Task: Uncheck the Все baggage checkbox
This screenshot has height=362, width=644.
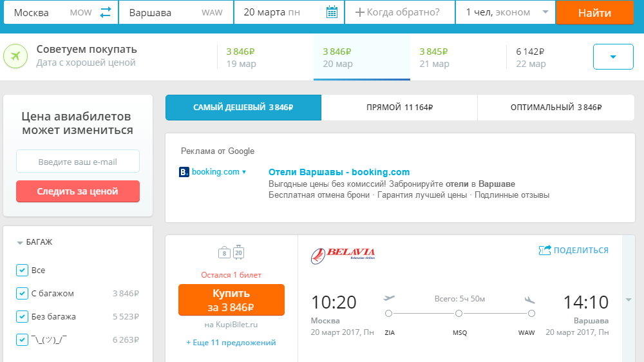Action: pos(22,270)
